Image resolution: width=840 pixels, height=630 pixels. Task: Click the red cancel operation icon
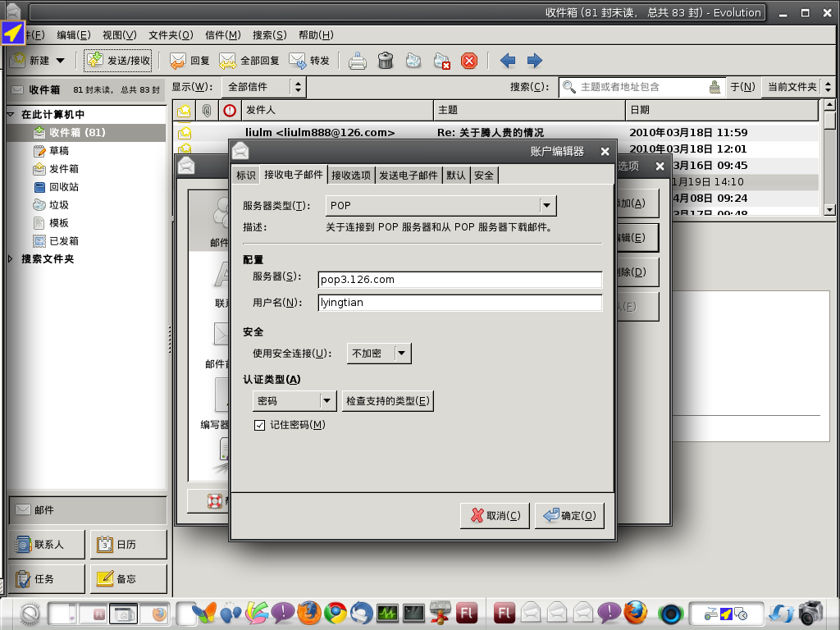(469, 61)
